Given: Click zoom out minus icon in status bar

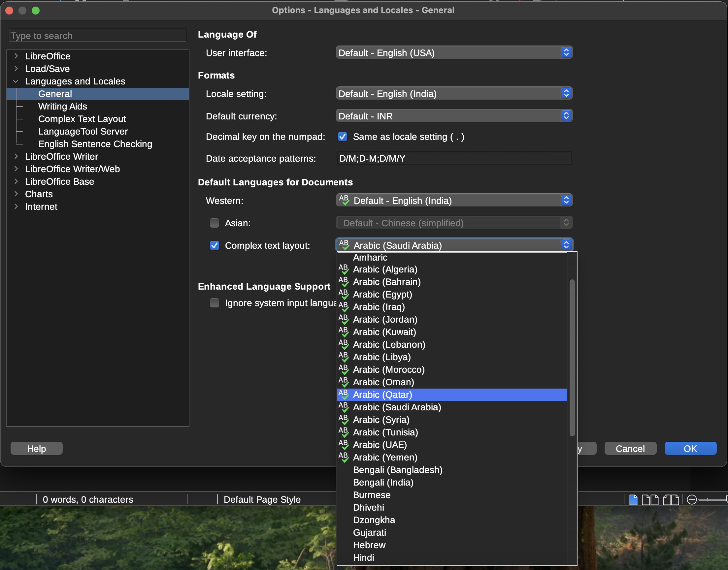Looking at the screenshot, I should (692, 500).
